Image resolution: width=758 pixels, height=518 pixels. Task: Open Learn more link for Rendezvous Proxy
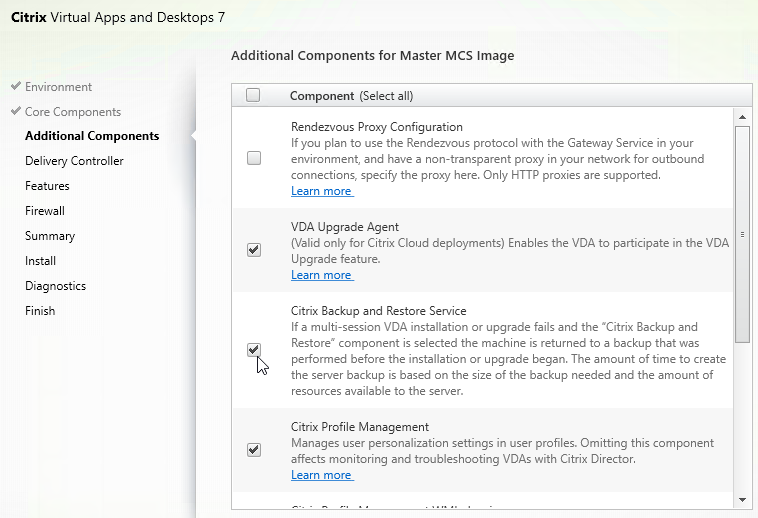click(322, 191)
